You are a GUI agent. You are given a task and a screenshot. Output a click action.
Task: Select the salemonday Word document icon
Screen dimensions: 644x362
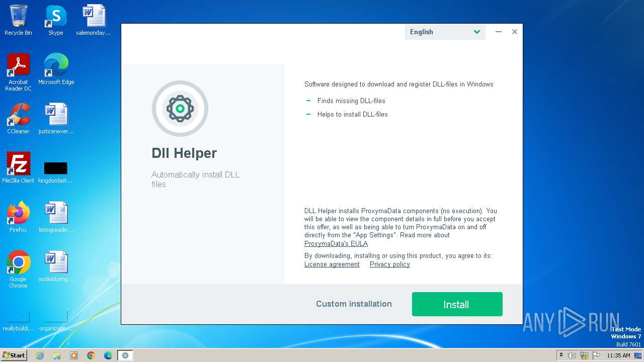click(94, 21)
